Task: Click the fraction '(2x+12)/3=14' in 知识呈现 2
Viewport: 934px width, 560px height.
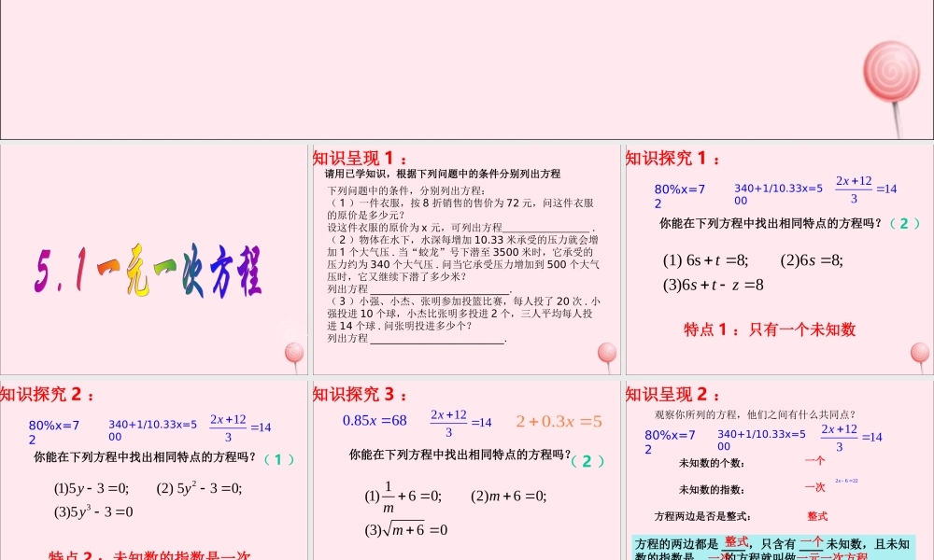Action: (851, 438)
